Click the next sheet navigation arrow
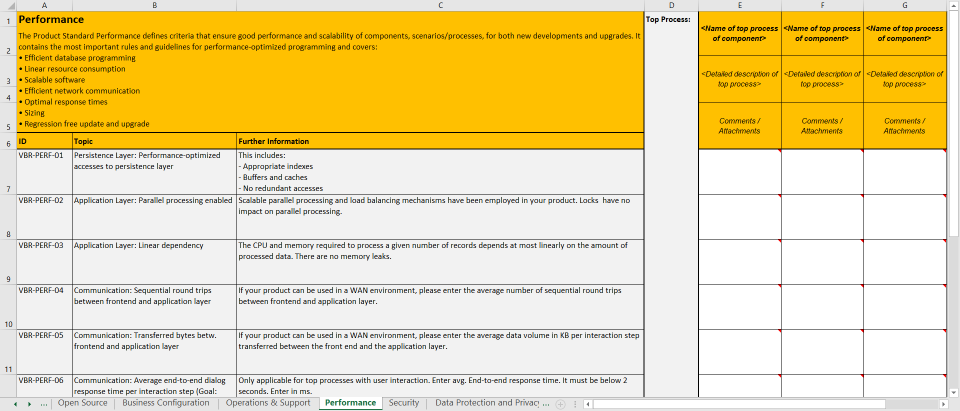 28,403
